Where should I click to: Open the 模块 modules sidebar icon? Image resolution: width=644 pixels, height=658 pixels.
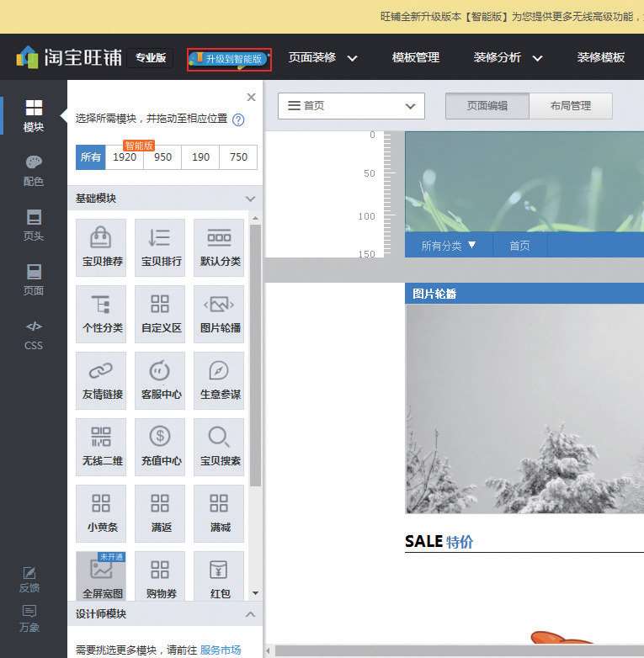(34, 115)
